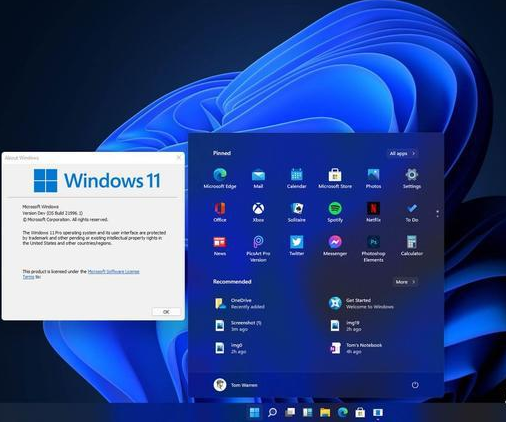Screen dimensions: 506x427
Task: Launch Spotify from Start menu
Action: (335, 212)
